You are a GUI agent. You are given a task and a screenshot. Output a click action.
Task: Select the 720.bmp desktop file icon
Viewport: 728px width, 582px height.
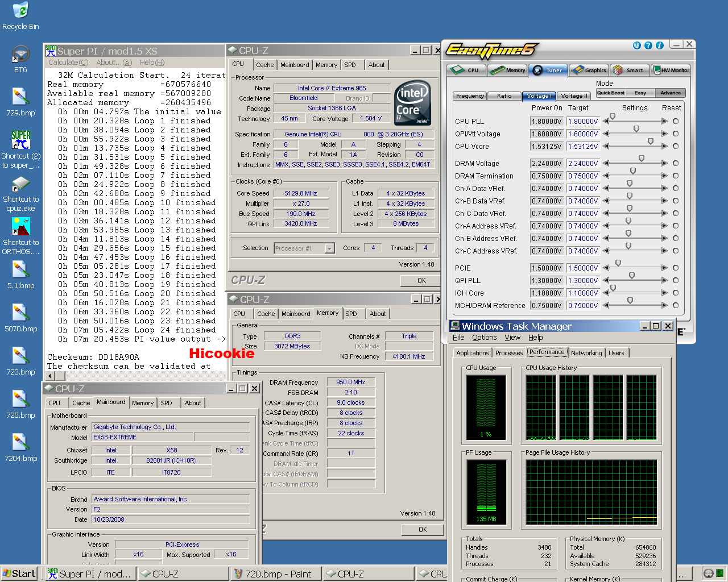click(20, 399)
